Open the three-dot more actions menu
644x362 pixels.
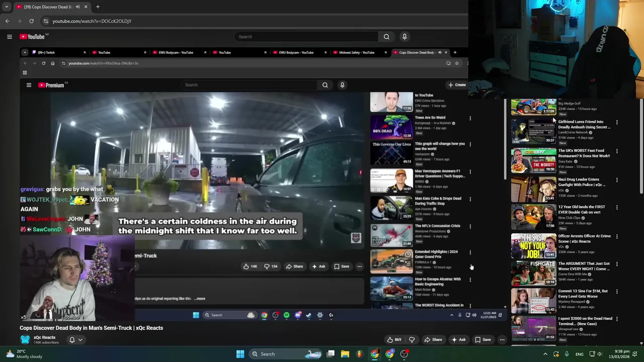coord(502,340)
